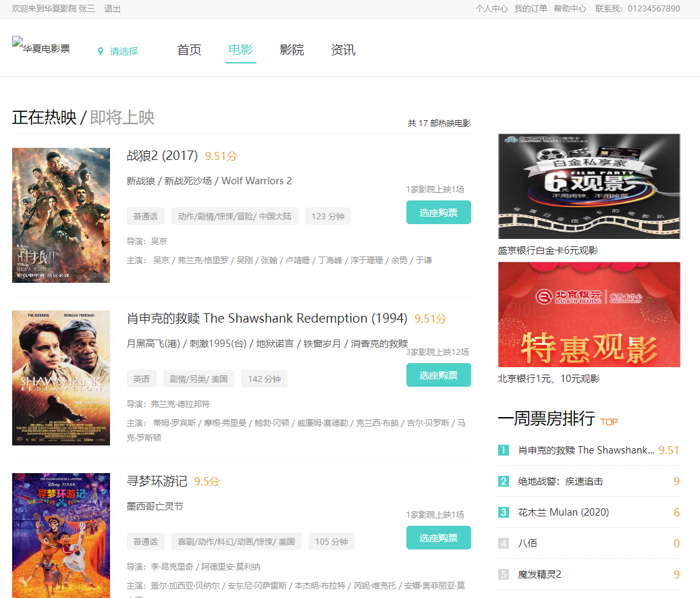Open the Shawshank Redemption poster
This screenshot has width=700, height=598.
coord(61,378)
